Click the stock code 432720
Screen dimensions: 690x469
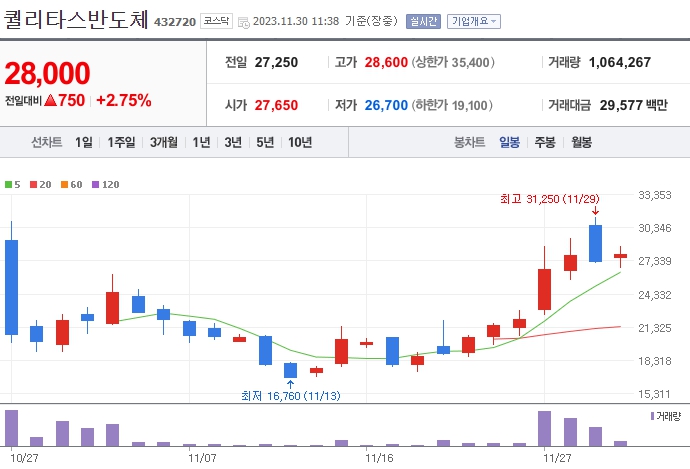(x=175, y=22)
